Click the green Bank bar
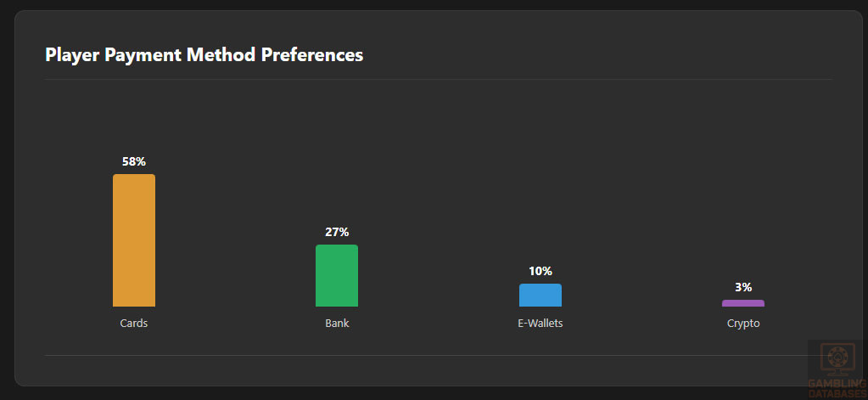This screenshot has height=400, width=868. coord(337,276)
